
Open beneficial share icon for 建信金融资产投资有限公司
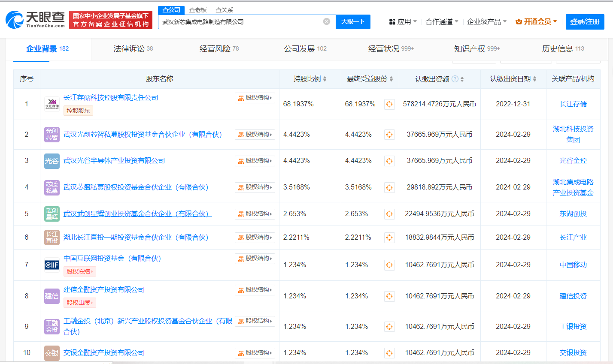[389, 296]
